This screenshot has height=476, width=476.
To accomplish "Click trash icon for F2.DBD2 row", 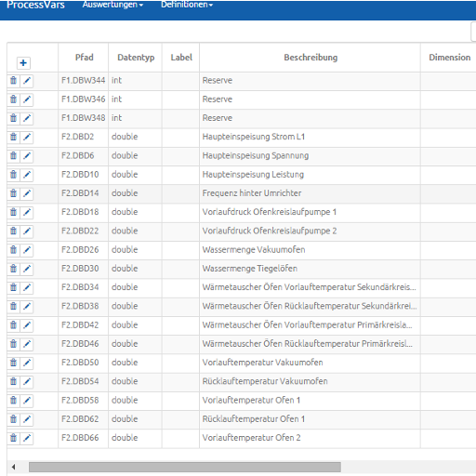I will 13,137.
